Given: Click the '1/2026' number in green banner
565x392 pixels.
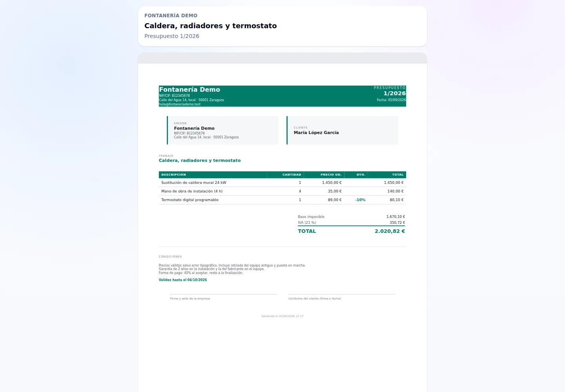Looking at the screenshot, I should coord(395,93).
